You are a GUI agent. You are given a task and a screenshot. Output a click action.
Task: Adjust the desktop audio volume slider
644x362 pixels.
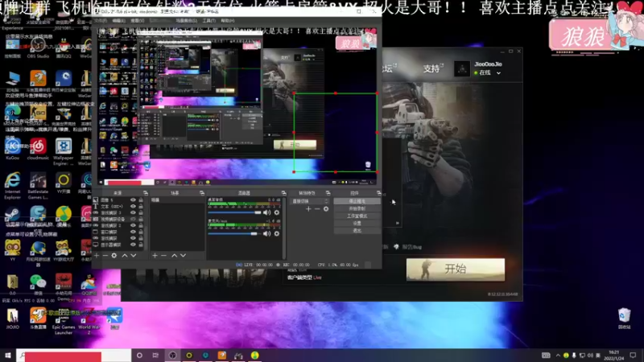coord(234,212)
